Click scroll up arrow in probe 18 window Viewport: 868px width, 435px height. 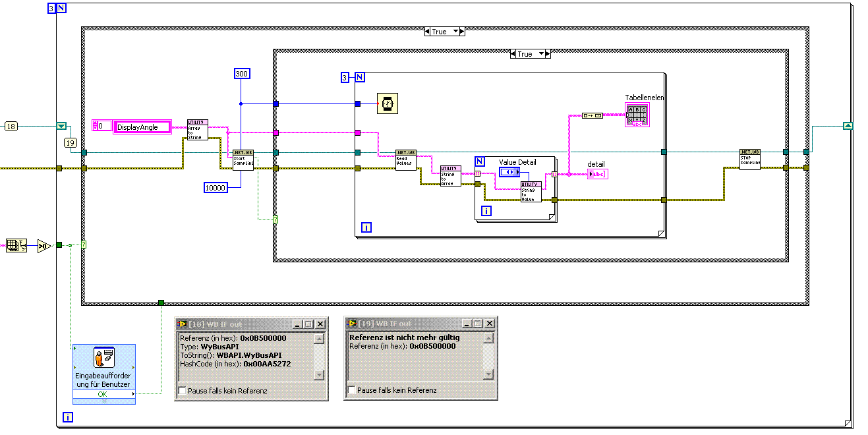pyautogui.click(x=319, y=339)
